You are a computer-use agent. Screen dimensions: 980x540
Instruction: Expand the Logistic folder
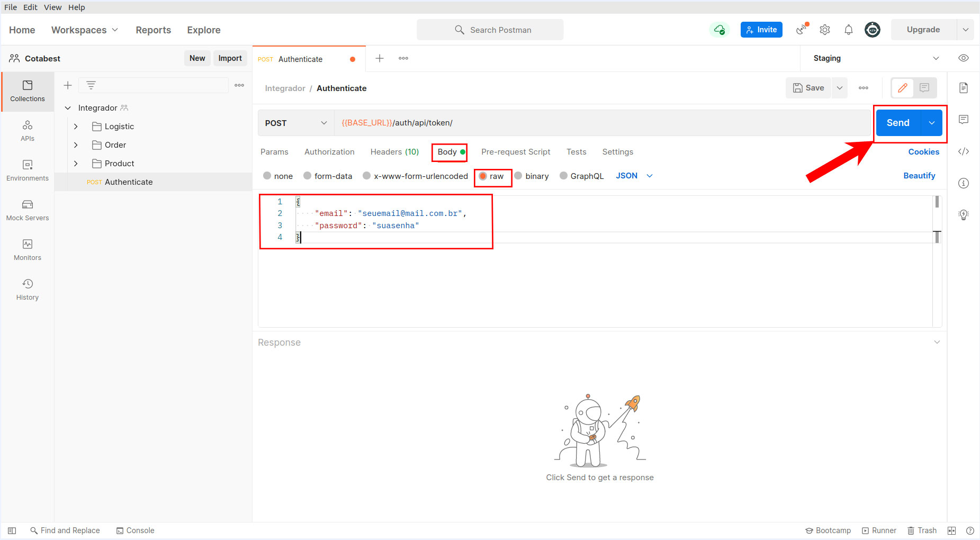click(x=76, y=127)
